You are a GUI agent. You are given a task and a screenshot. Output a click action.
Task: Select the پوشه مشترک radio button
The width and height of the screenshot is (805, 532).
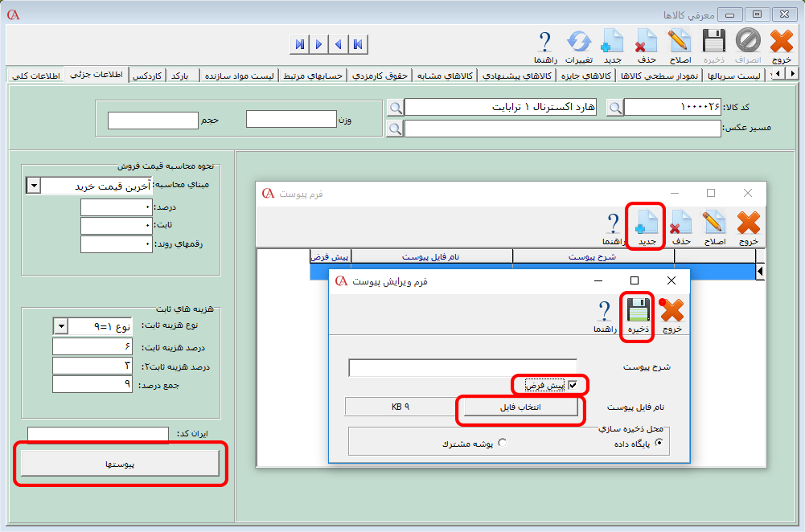click(502, 443)
